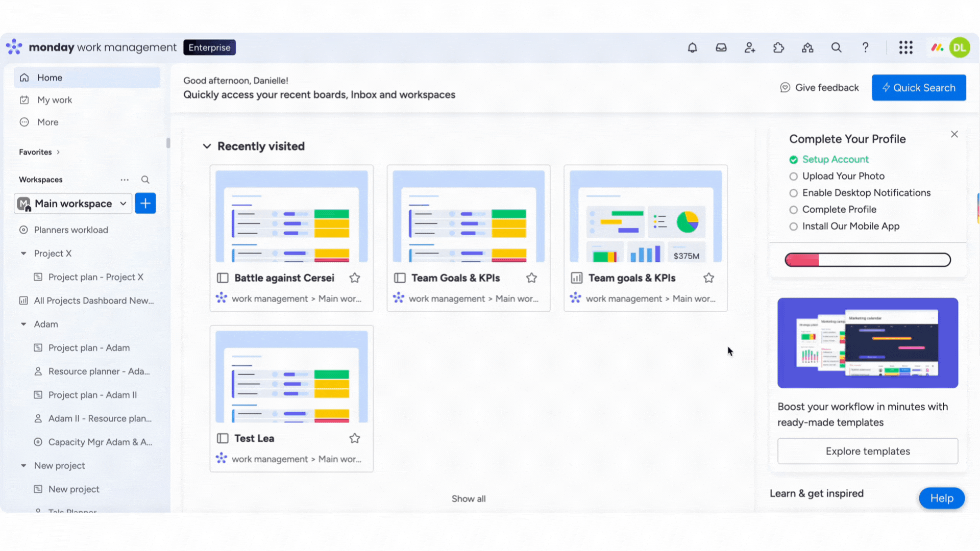Open the apps puzzle-piece icon
The height and width of the screenshot is (551, 980).
[x=778, y=47]
